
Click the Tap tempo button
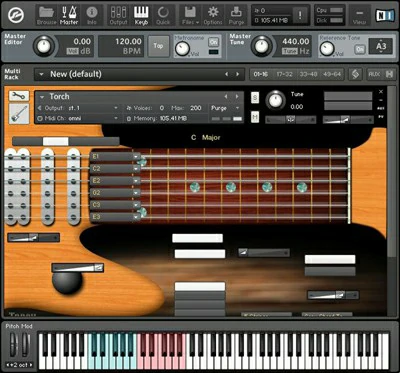click(x=158, y=46)
